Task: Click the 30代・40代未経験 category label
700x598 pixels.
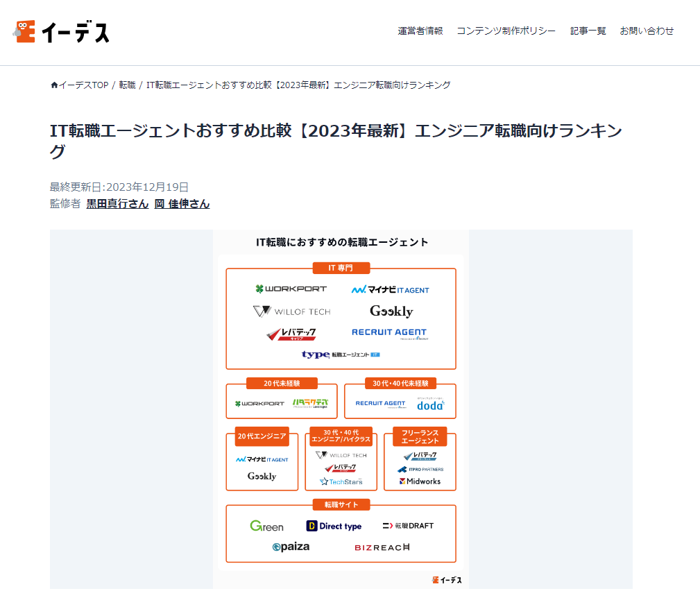Action: pyautogui.click(x=400, y=384)
